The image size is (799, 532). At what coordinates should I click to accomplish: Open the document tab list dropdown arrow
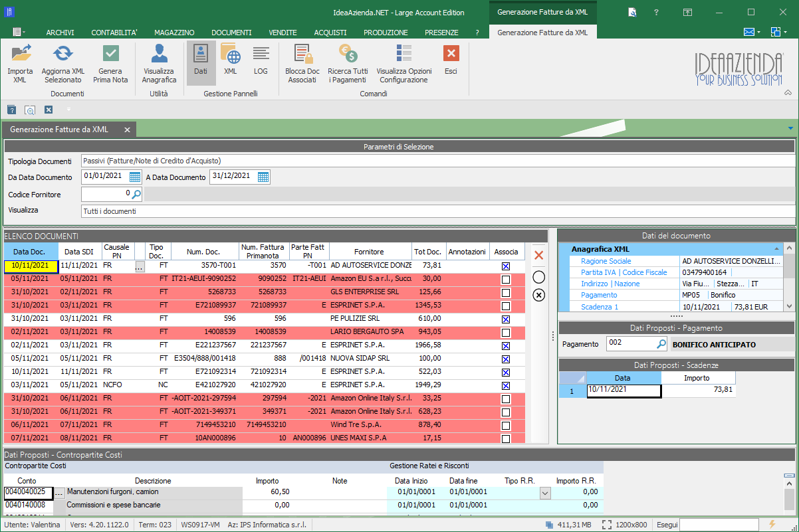click(x=790, y=128)
